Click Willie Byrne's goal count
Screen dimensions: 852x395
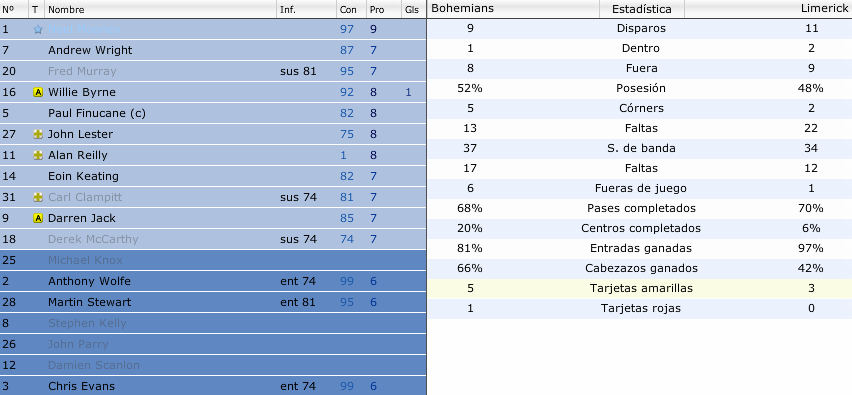pyautogui.click(x=409, y=92)
